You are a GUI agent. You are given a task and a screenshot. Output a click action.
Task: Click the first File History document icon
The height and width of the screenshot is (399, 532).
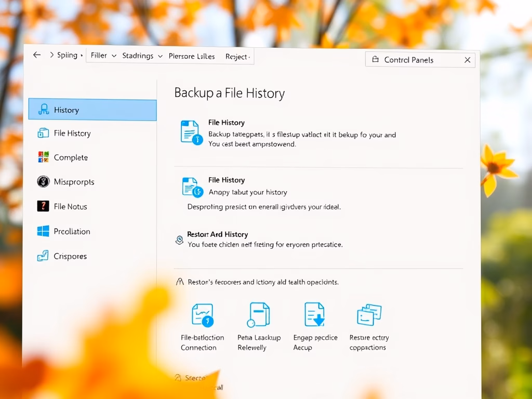point(191,132)
